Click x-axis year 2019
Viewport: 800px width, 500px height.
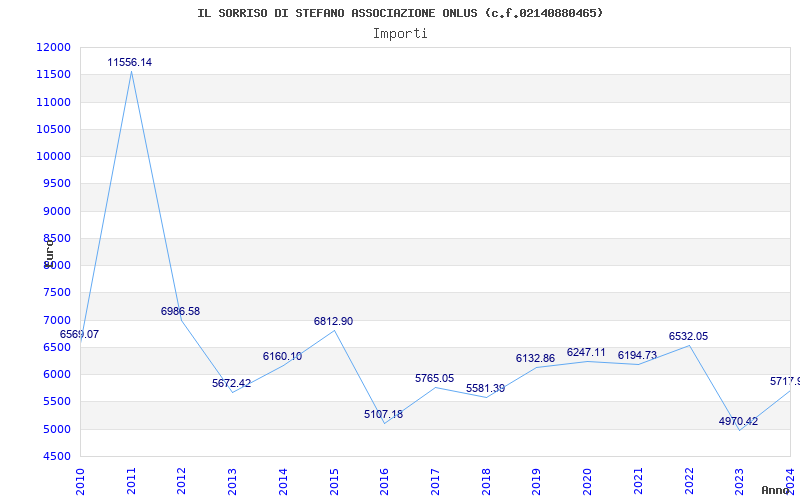pyautogui.click(x=537, y=481)
